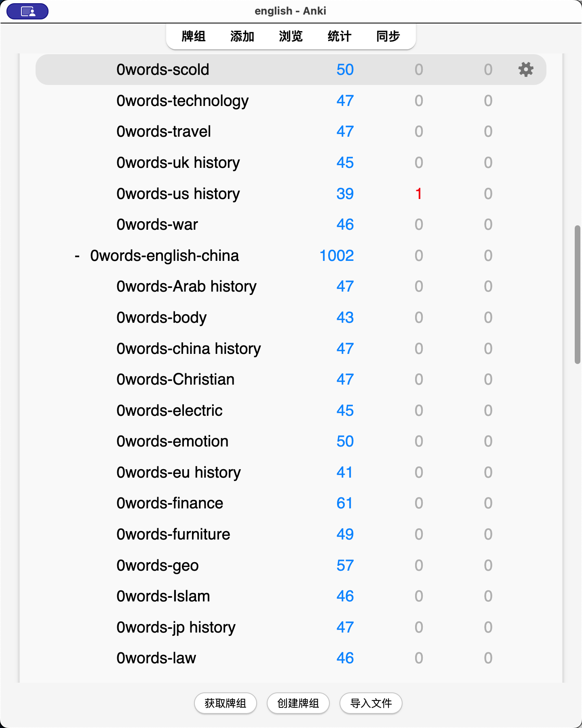Click the screen-sharing icon in title bar
Viewport: 582px width, 728px height.
pos(27,11)
